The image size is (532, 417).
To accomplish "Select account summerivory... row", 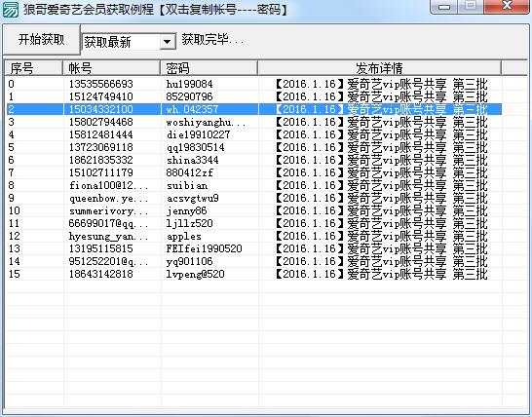I will [x=253, y=210].
